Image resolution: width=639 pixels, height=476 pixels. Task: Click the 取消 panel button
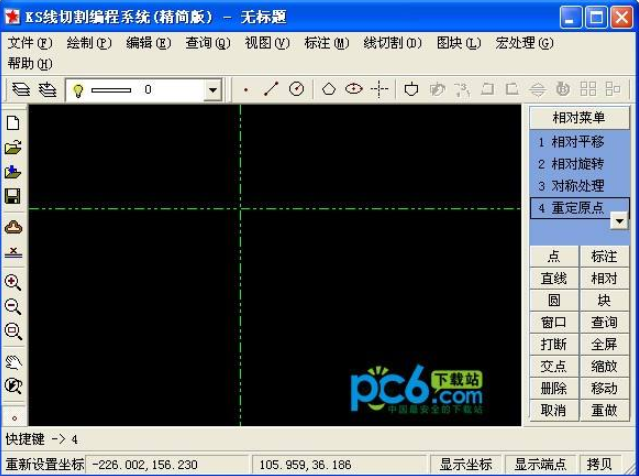(x=554, y=410)
